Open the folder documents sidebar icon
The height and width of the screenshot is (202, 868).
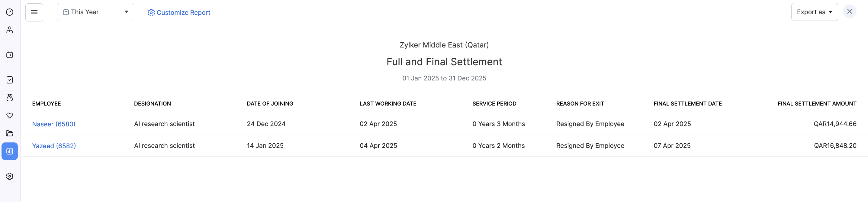(x=10, y=134)
